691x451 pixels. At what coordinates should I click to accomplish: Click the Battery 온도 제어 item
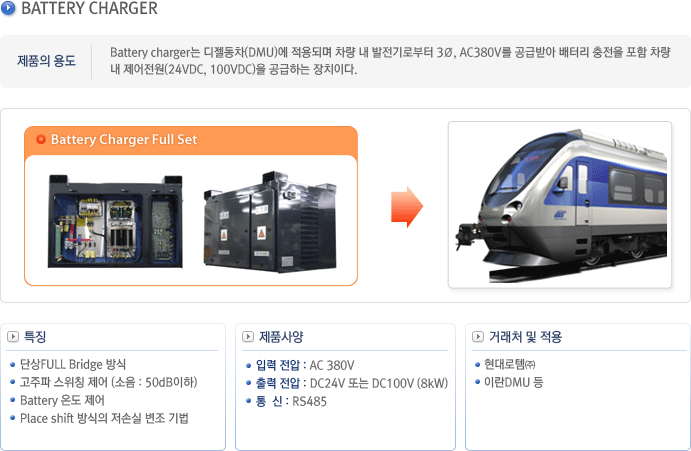click(x=62, y=400)
